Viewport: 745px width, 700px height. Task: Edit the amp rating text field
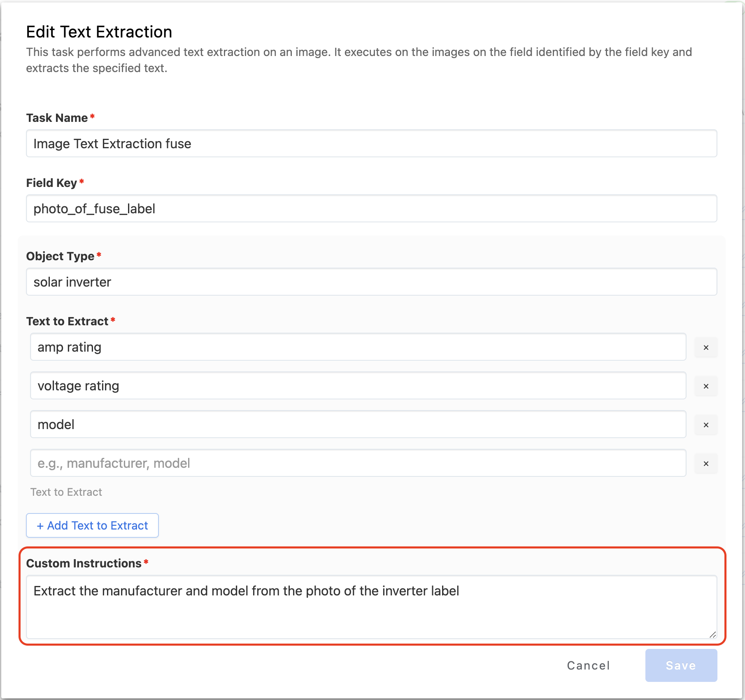(x=358, y=347)
